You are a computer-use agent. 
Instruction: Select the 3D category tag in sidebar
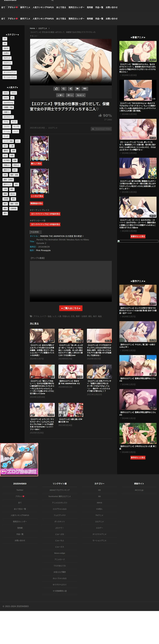click(x=5, y=44)
